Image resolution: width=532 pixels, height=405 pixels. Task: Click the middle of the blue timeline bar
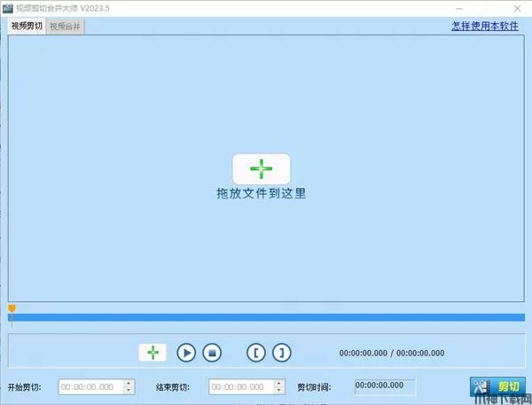pyautogui.click(x=266, y=317)
